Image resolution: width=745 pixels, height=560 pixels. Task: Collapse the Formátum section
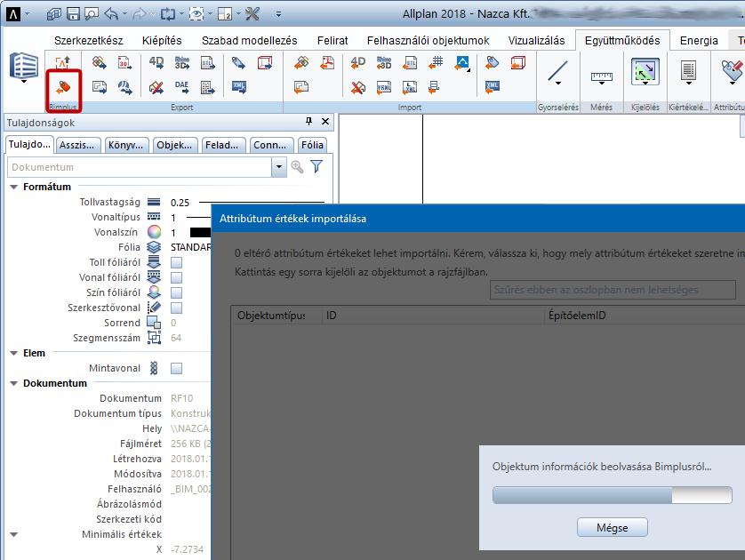click(x=13, y=188)
